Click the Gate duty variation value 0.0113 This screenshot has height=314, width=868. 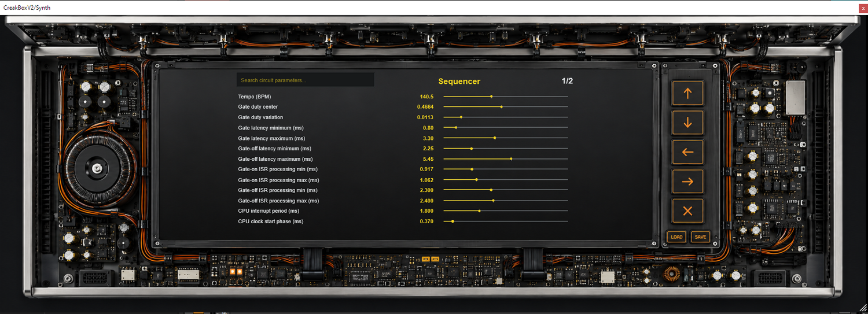pyautogui.click(x=425, y=117)
